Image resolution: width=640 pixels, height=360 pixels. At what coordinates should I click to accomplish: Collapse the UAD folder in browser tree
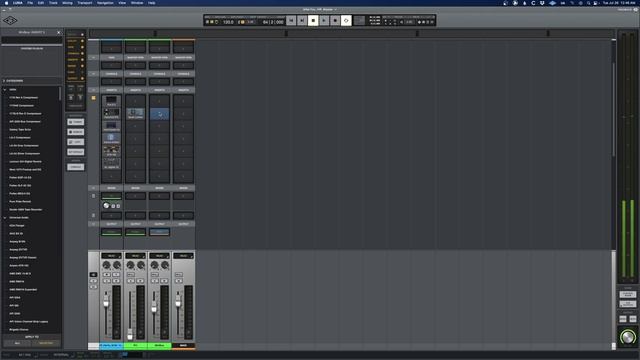(5, 89)
